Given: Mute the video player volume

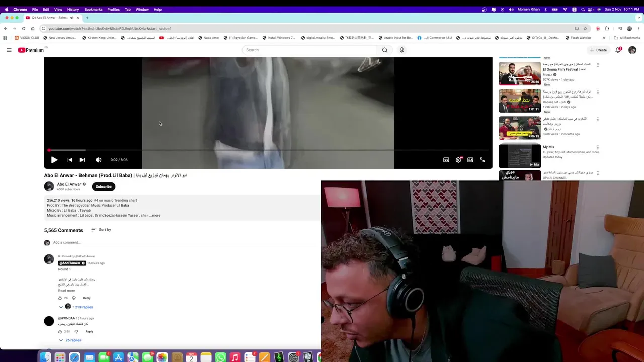Looking at the screenshot, I should click(x=99, y=160).
